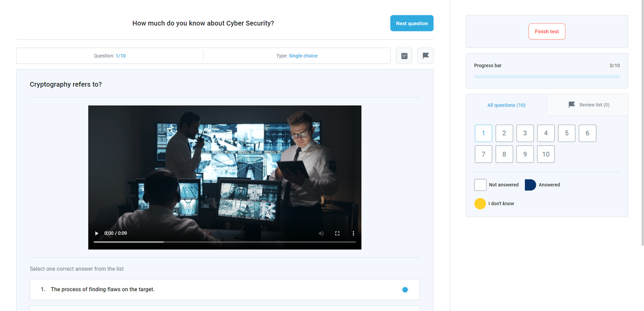The height and width of the screenshot is (311, 644).
Task: Open the Review list tab
Action: point(589,105)
